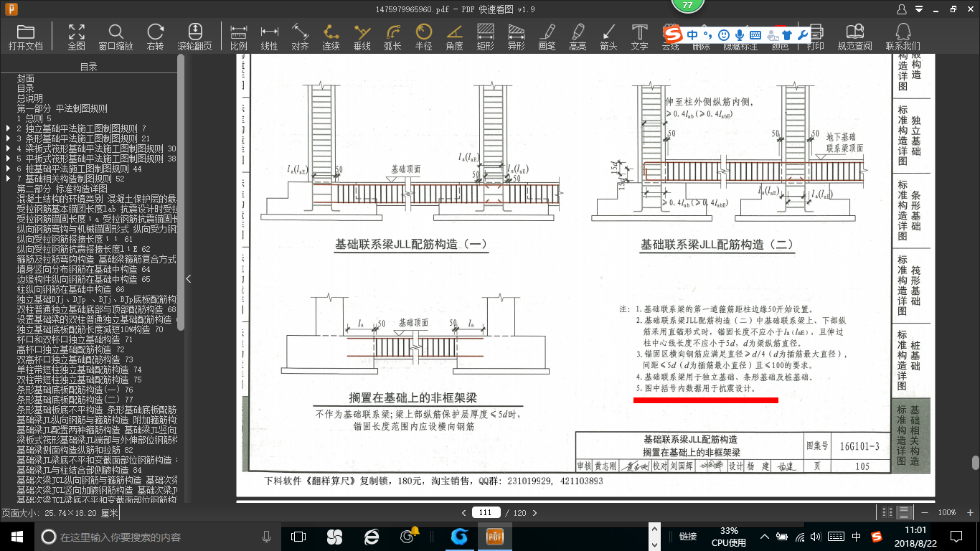Switch to single page layout view
The height and width of the screenshot is (551, 980).
889,512
